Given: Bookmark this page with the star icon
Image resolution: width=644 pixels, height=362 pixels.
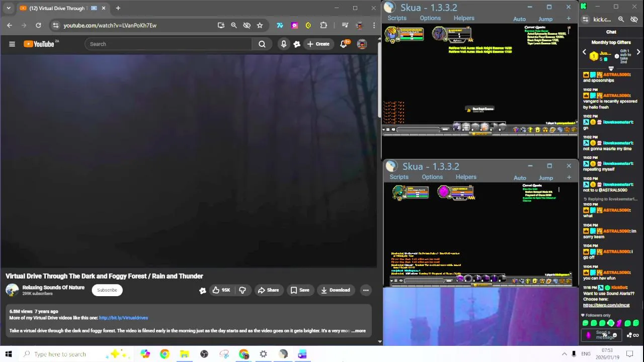Looking at the screenshot, I should click(260, 25).
